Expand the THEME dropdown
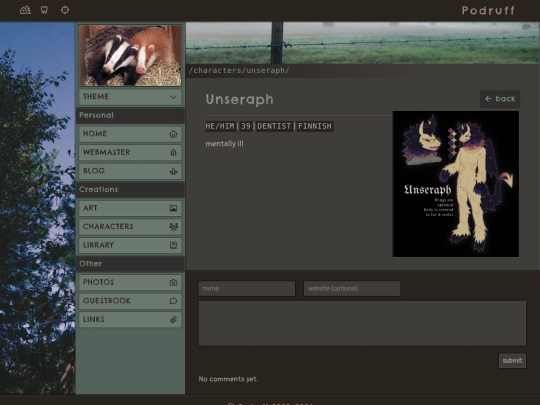 pos(131,97)
